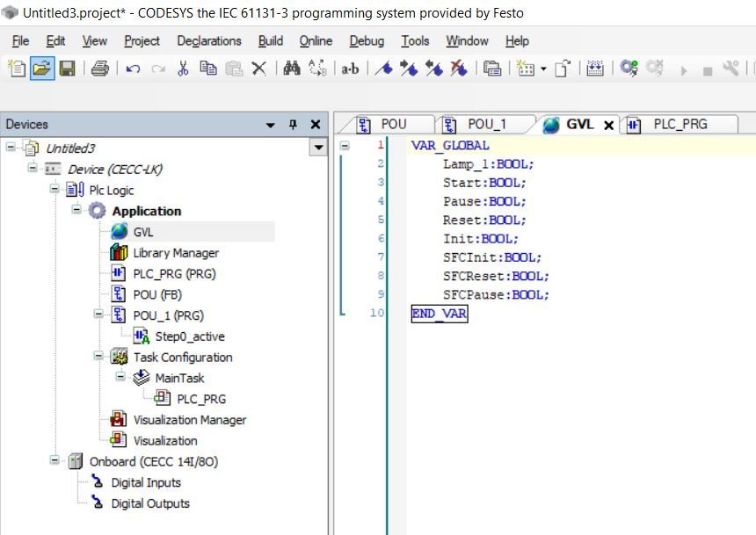Open the View menu
The image size is (756, 535).
pos(95,41)
